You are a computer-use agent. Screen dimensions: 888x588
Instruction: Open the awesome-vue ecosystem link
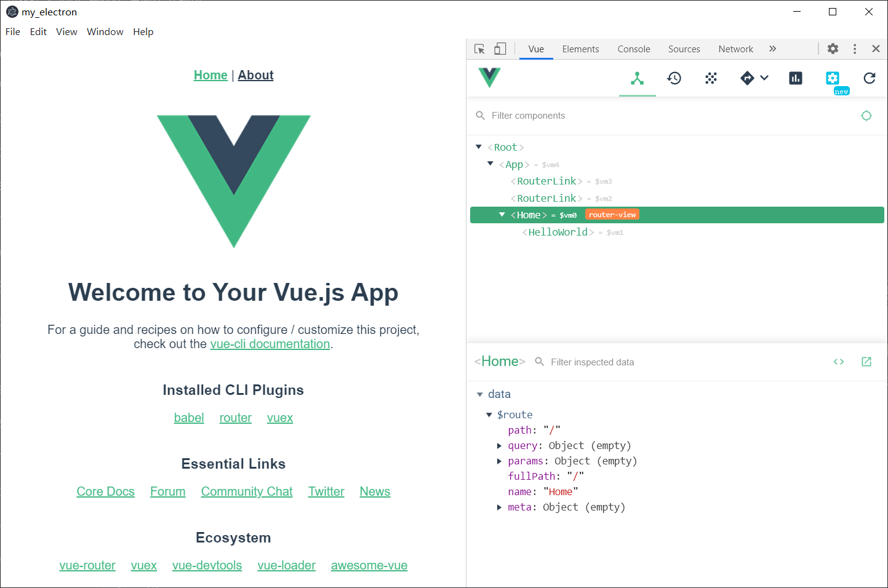click(369, 565)
